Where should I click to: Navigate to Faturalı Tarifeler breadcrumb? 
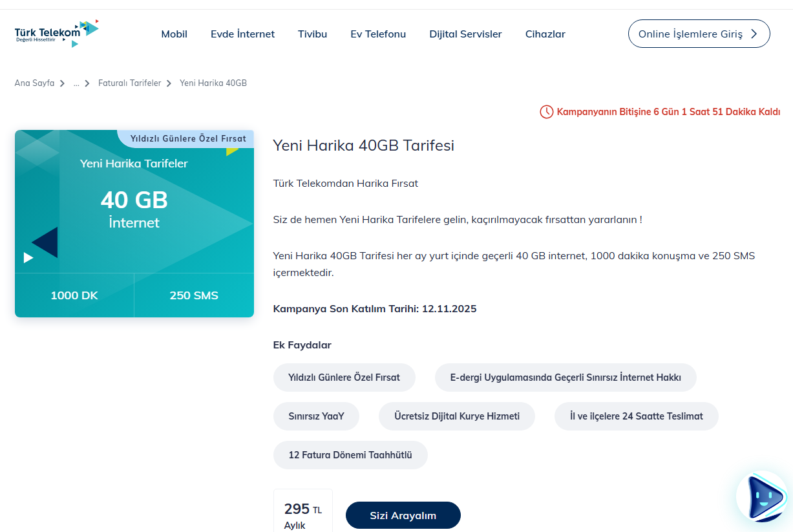pyautogui.click(x=129, y=83)
